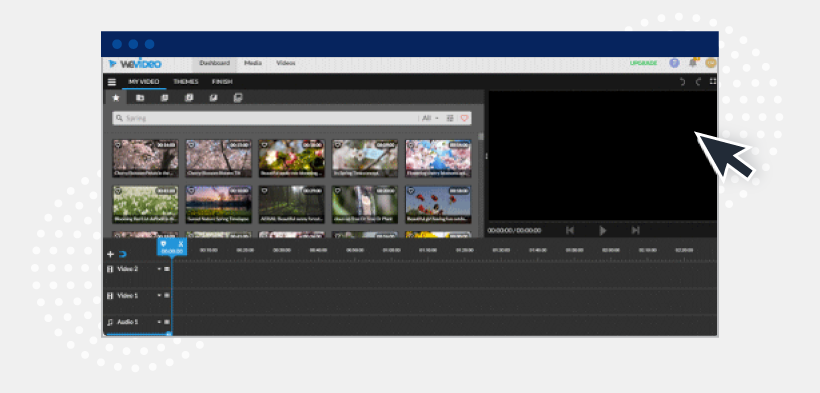Open the All media type dropdown

coord(430,118)
